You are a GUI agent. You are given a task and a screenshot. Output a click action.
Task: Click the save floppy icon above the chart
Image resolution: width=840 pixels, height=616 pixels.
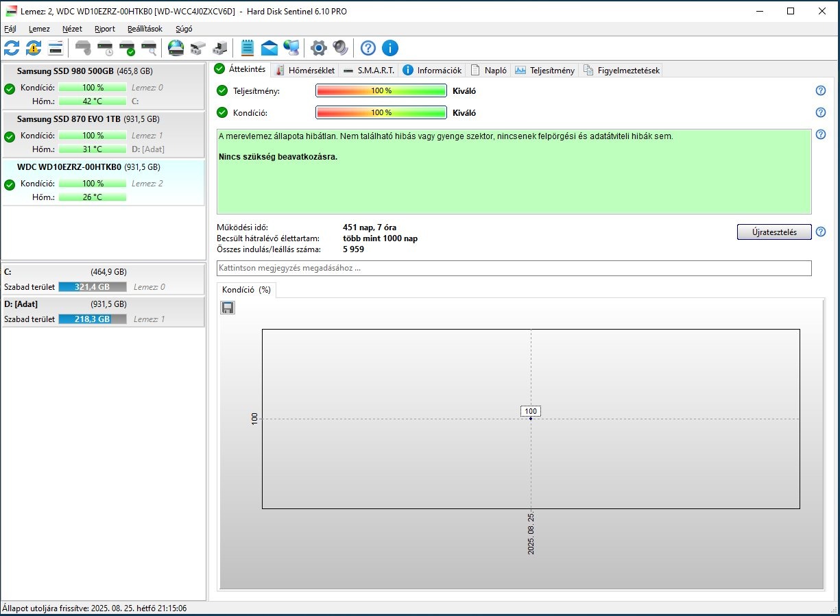point(228,308)
